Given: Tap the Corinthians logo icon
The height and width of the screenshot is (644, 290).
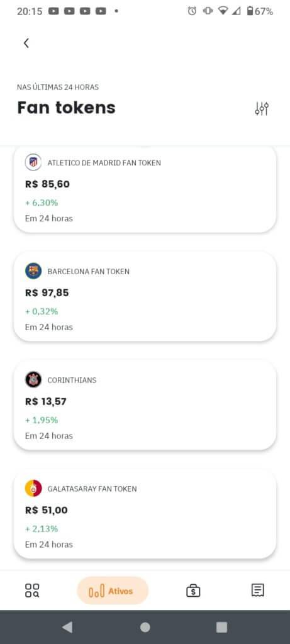Looking at the screenshot, I should pyautogui.click(x=33, y=379).
